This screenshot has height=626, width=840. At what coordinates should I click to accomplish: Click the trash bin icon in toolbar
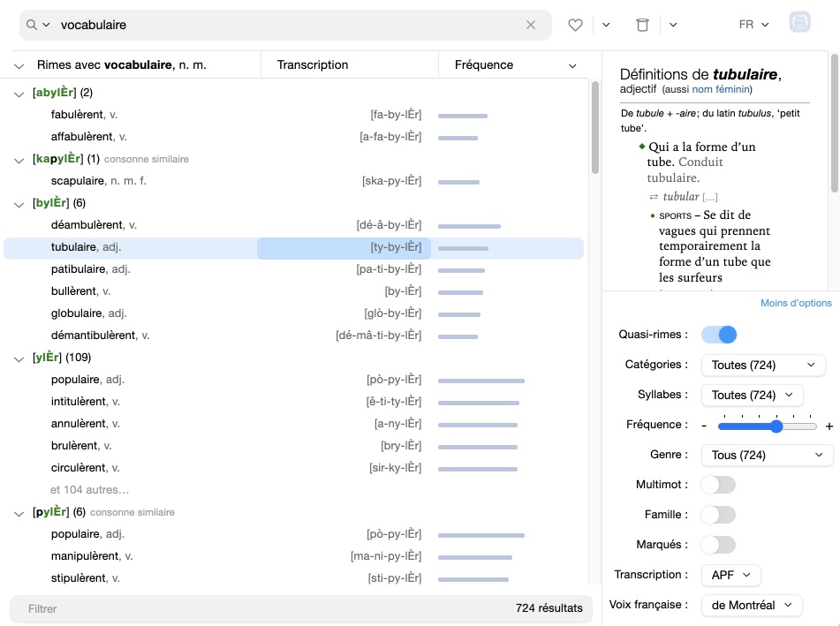click(x=642, y=25)
